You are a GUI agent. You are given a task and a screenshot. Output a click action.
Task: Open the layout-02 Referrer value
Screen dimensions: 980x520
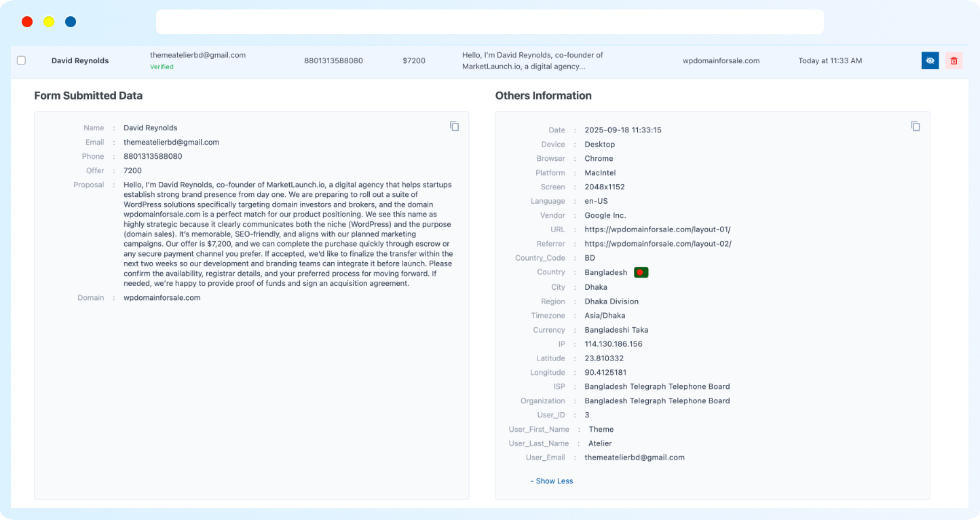(658, 244)
